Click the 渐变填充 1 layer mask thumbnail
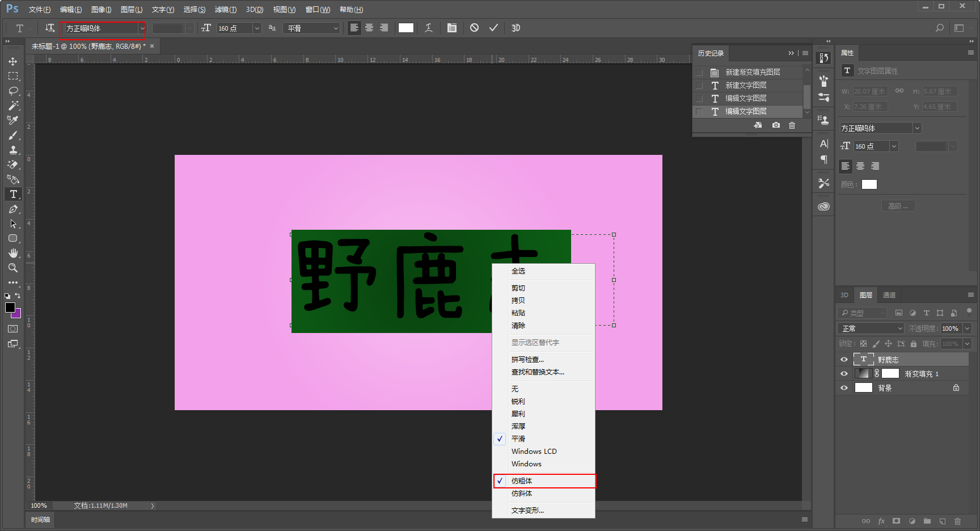The height and width of the screenshot is (531, 980). [890, 373]
